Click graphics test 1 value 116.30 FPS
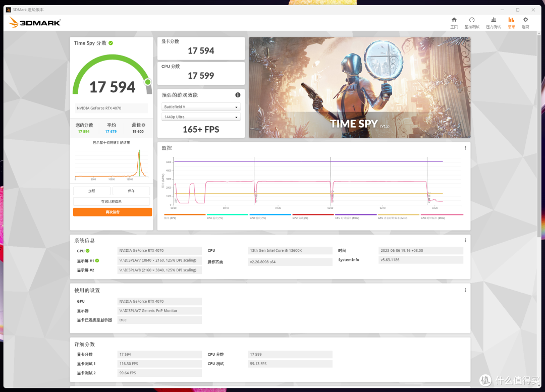 pyautogui.click(x=159, y=364)
